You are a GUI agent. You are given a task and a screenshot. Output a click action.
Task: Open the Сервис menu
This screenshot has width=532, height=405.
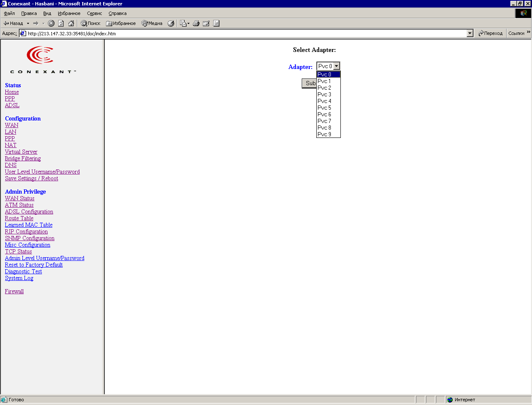94,13
